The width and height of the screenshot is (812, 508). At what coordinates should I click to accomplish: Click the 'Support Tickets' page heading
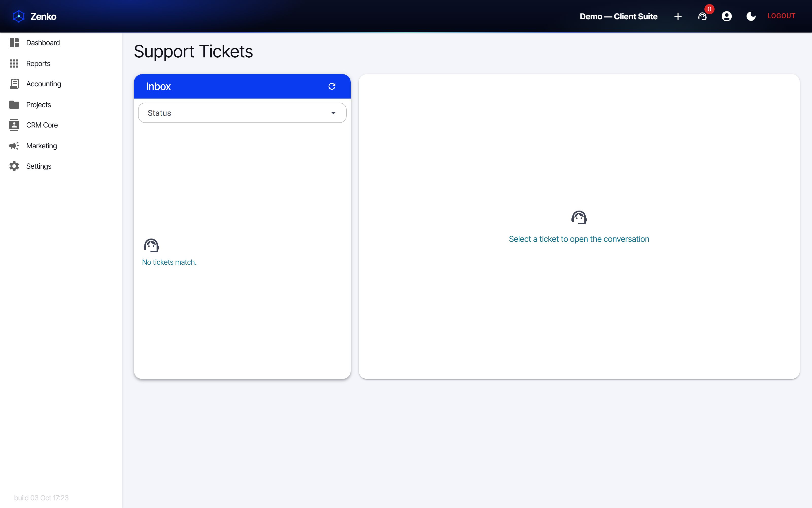[x=193, y=51]
